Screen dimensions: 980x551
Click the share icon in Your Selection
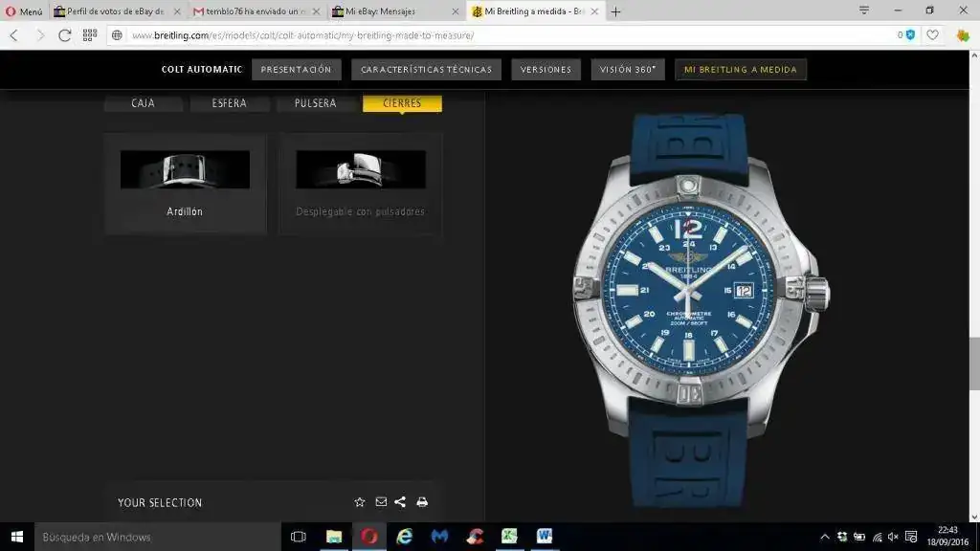click(x=400, y=502)
